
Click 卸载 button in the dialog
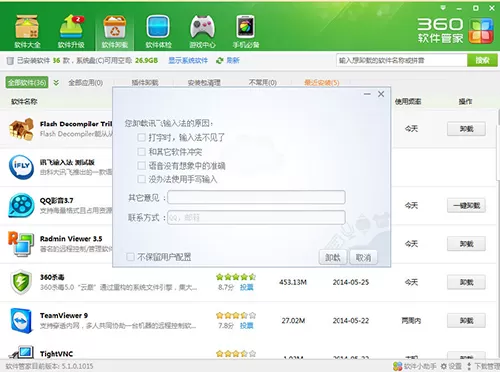[333, 257]
